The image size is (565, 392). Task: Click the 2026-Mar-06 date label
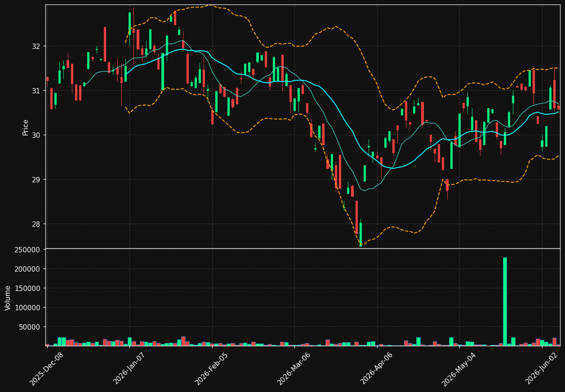point(294,369)
